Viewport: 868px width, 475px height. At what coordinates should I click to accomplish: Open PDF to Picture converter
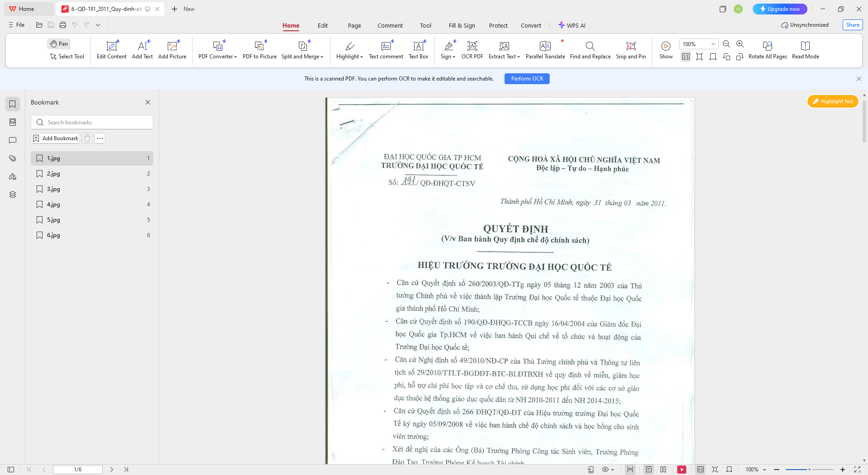259,50
